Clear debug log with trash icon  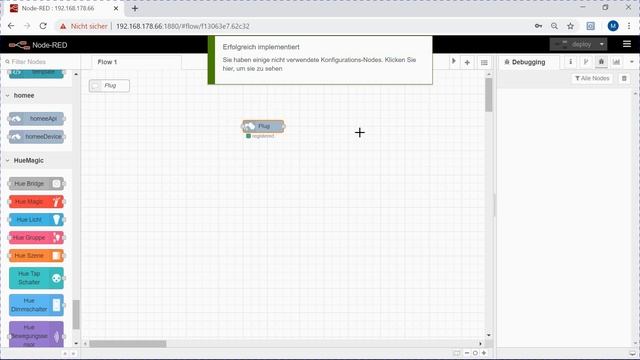point(624,78)
